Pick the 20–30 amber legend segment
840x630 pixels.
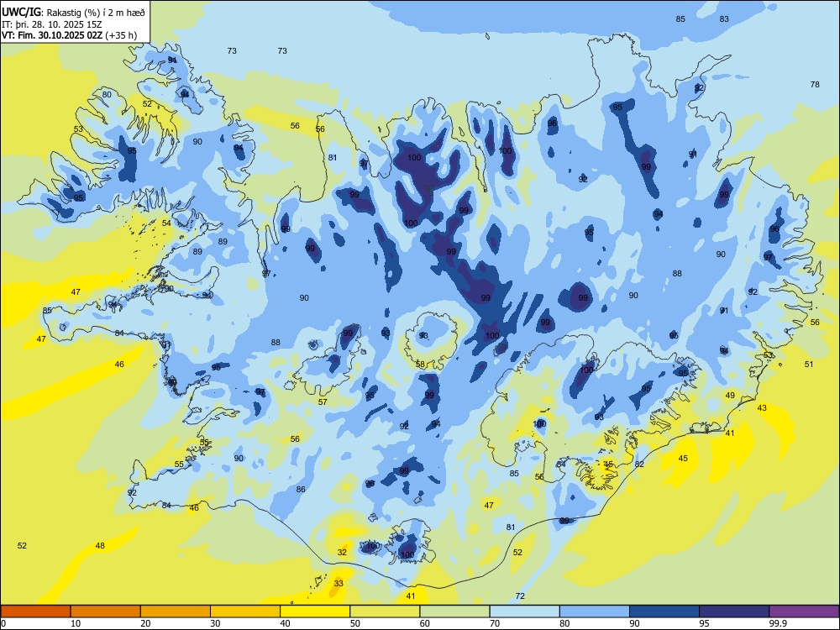tap(176, 612)
